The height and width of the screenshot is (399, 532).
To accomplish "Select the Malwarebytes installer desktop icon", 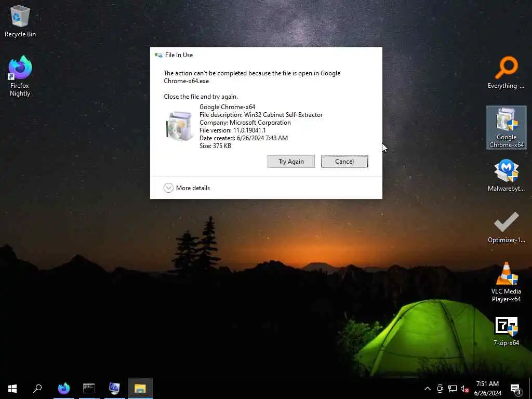I will pyautogui.click(x=506, y=175).
